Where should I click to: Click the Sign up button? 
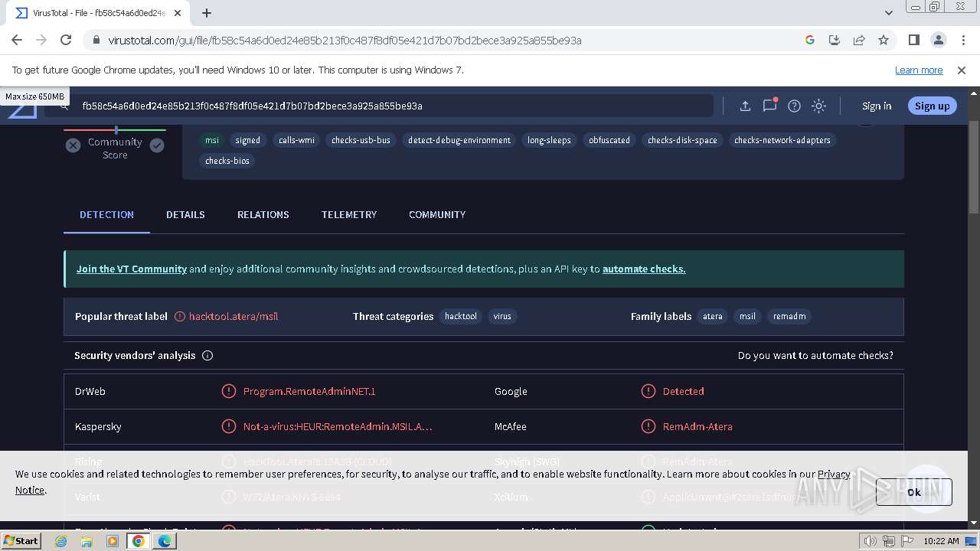coord(932,106)
